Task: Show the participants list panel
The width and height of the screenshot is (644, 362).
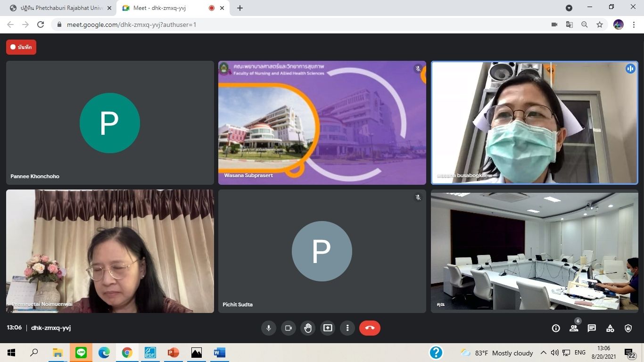Action: (574, 329)
